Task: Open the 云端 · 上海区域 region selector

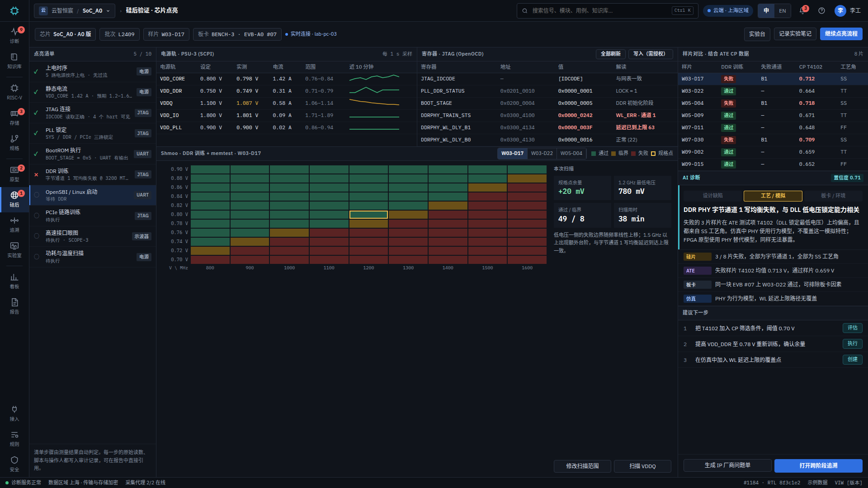Action: (x=728, y=10)
